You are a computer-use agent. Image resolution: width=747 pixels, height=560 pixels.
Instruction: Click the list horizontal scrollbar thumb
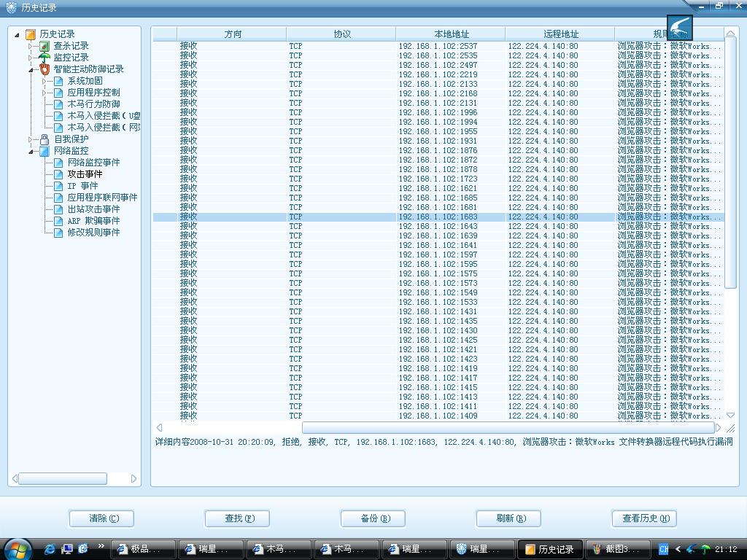(508, 427)
